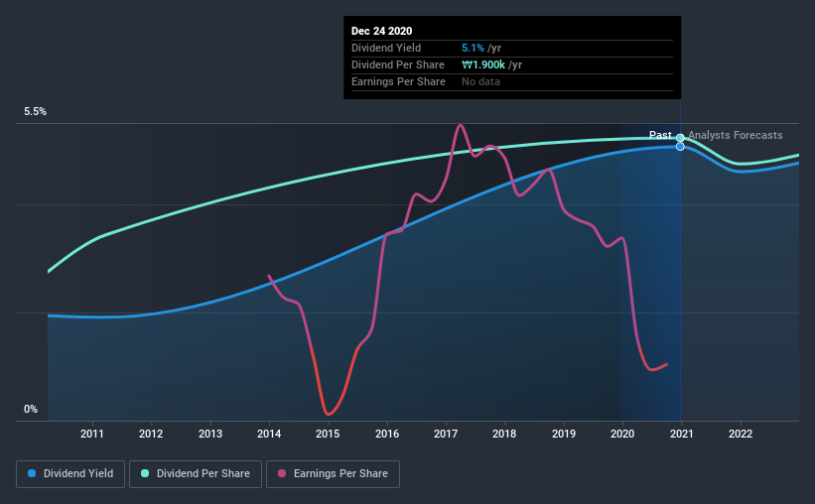Select the teal dividend per share marker at Dec 2020
Viewport: 815px width, 504px height.
pos(680,138)
